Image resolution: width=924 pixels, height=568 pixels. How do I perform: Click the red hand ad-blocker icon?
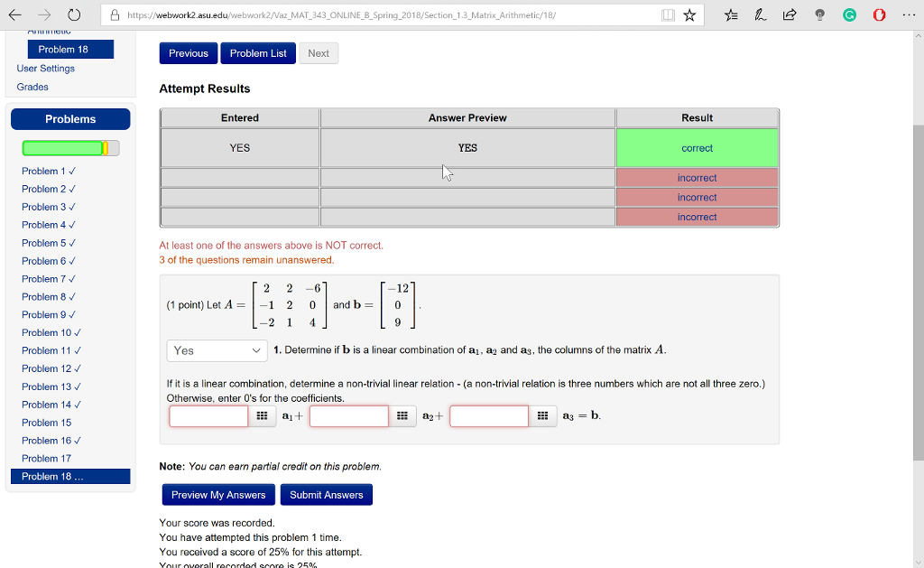(877, 15)
